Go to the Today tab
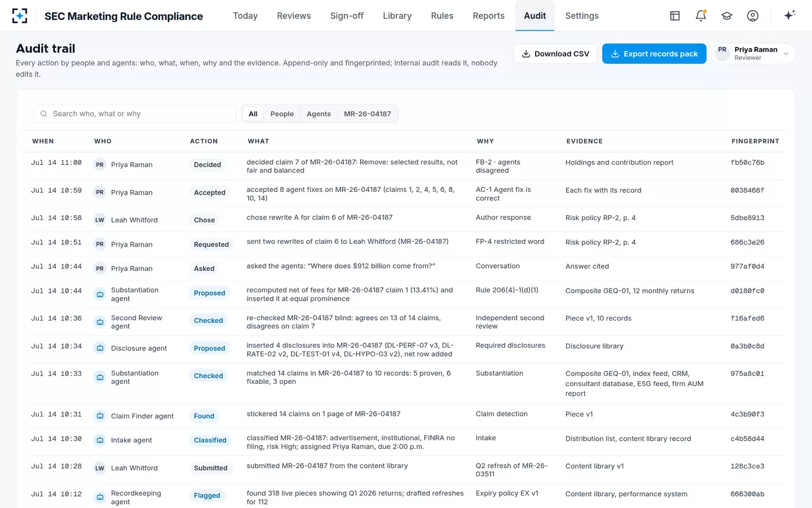This screenshot has width=812, height=508. (245, 16)
